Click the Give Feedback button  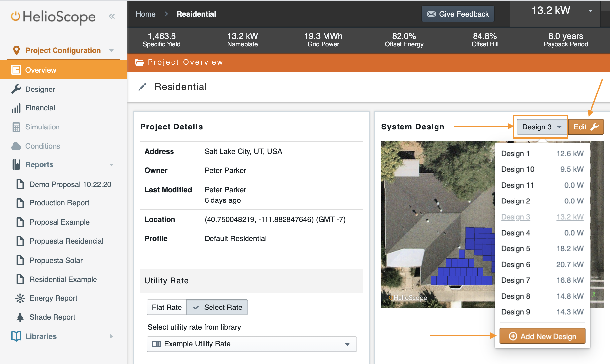pos(458,14)
